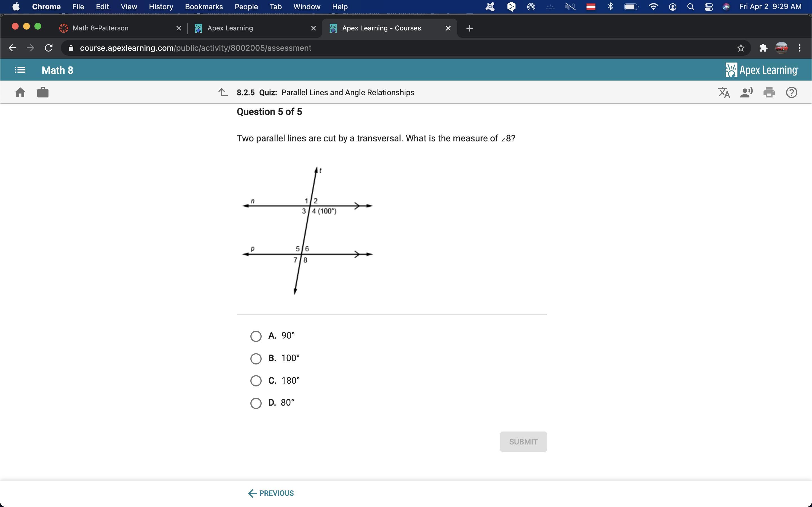Select answer B. 100°

click(256, 359)
